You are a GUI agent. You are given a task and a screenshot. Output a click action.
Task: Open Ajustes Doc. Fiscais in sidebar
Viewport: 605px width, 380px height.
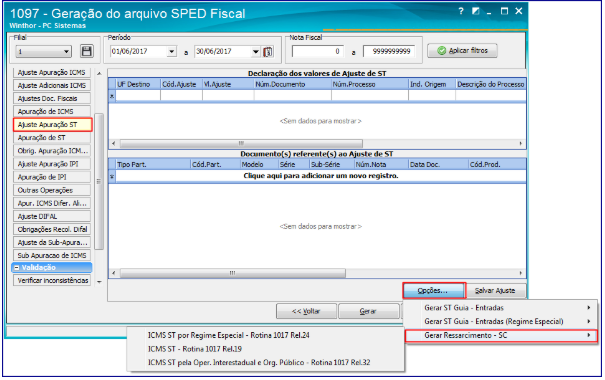pyautogui.click(x=52, y=98)
